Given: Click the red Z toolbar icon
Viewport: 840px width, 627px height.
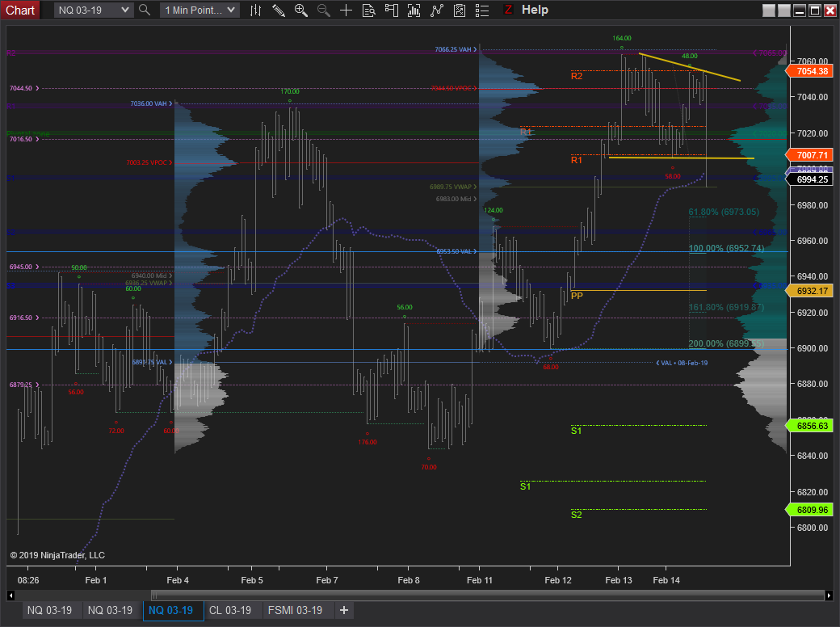Looking at the screenshot, I should [x=508, y=10].
